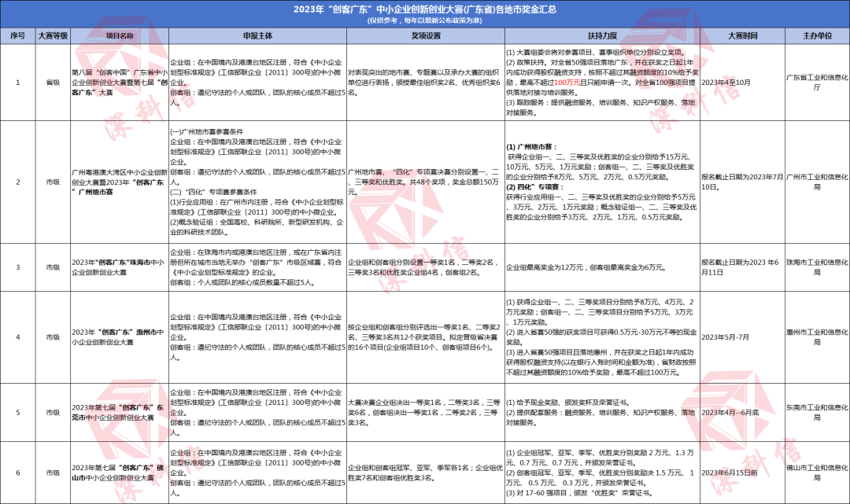The image size is (850, 504).
Task: Click the applicant cell in the provincial row
Action: point(257,83)
